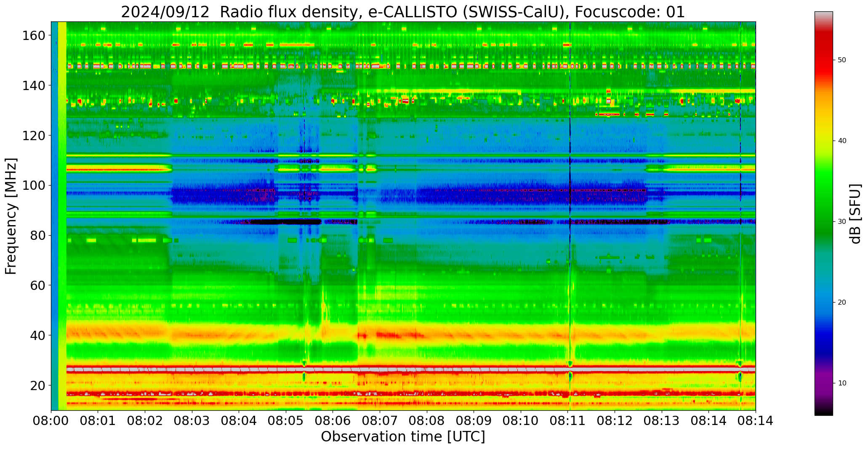868x449 pixels.
Task: Click the colorbar tick label 50
Action: [842, 60]
